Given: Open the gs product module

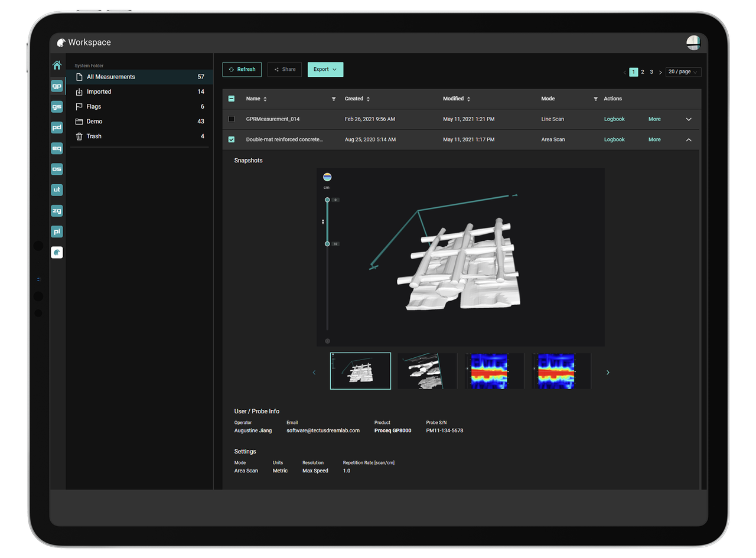Looking at the screenshot, I should 57,107.
